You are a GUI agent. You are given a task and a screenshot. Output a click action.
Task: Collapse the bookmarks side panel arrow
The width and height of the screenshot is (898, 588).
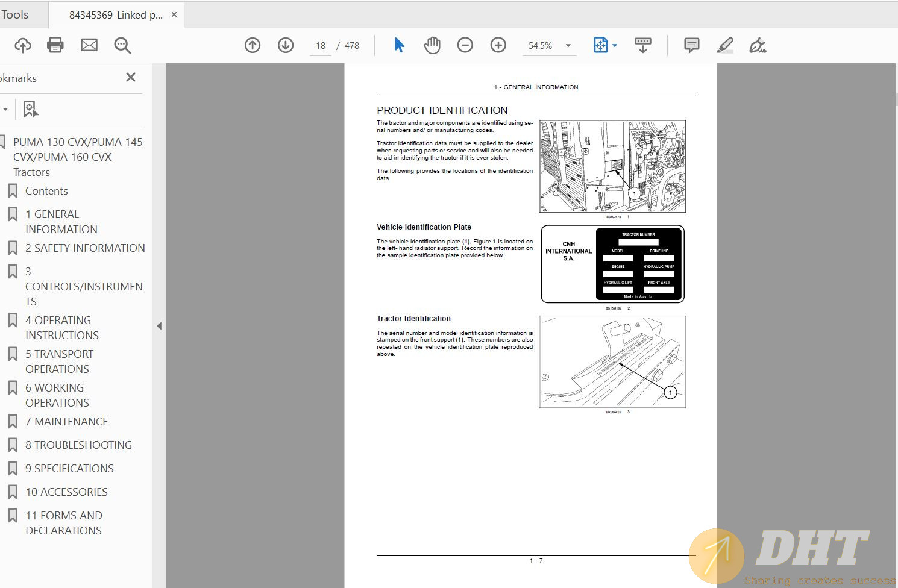pyautogui.click(x=159, y=326)
